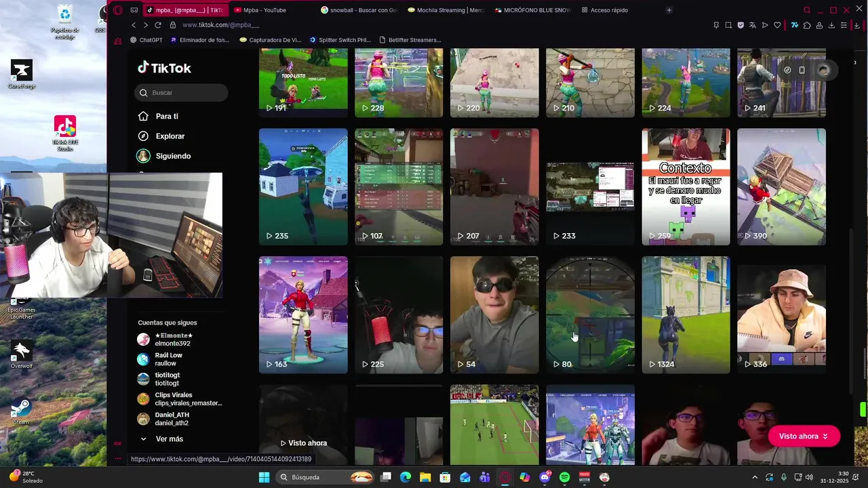
Task: Open Microsoft Edge from taskbar
Action: 406,477
